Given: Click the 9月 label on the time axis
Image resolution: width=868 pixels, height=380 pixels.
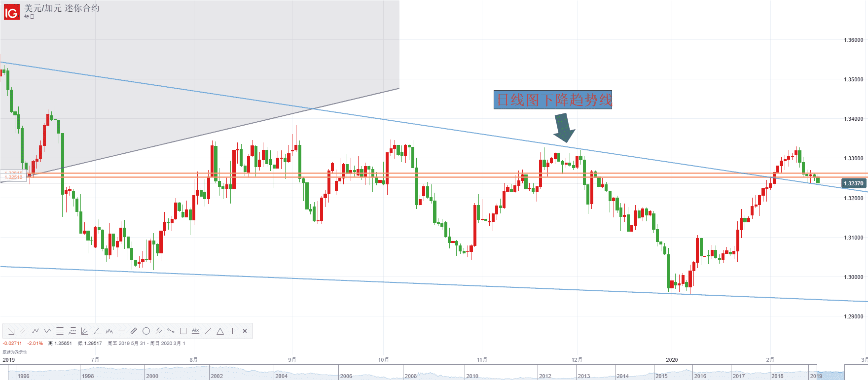Looking at the screenshot, I should tap(292, 360).
